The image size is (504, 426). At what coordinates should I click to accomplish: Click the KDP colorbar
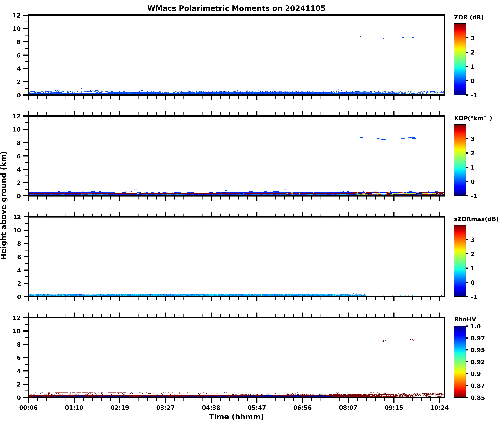460,160
